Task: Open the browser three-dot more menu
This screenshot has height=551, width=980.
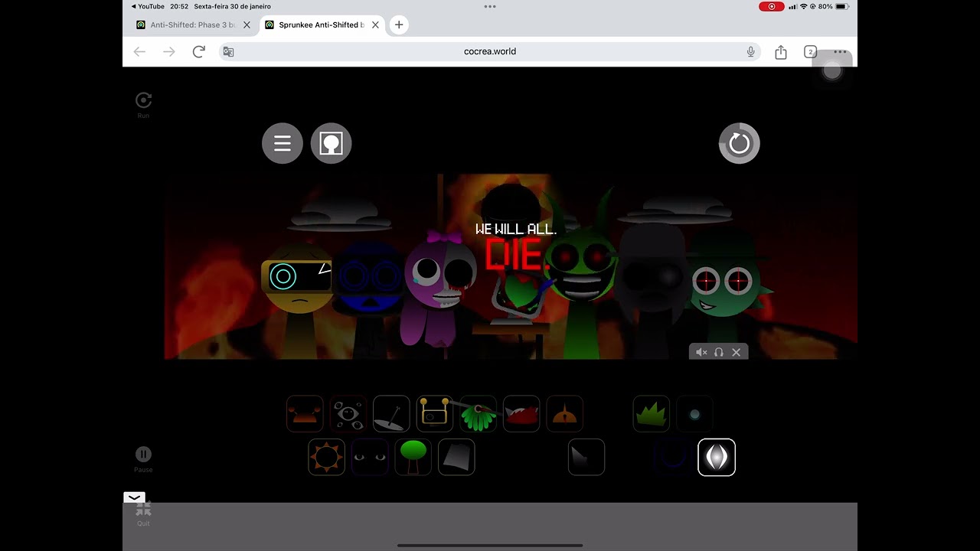Action: (x=840, y=52)
